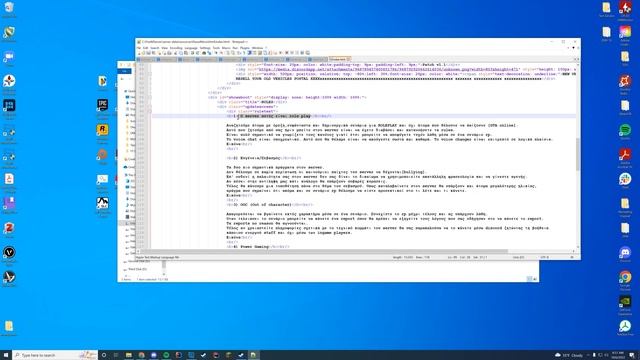Open the Language menu
The width and height of the screenshot is (640, 360).
click(191, 48)
